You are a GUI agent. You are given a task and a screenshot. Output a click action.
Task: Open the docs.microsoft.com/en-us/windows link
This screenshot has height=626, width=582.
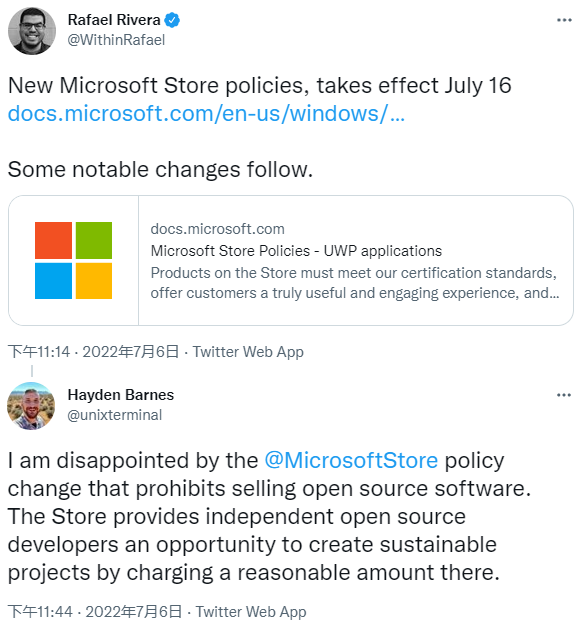pos(206,113)
